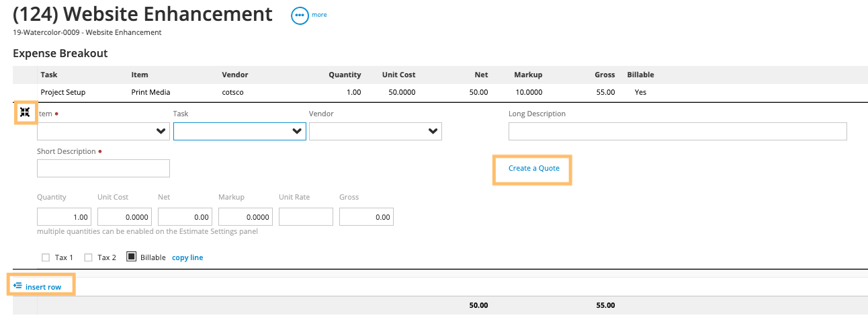
Task: Click the copy line link
Action: [187, 257]
